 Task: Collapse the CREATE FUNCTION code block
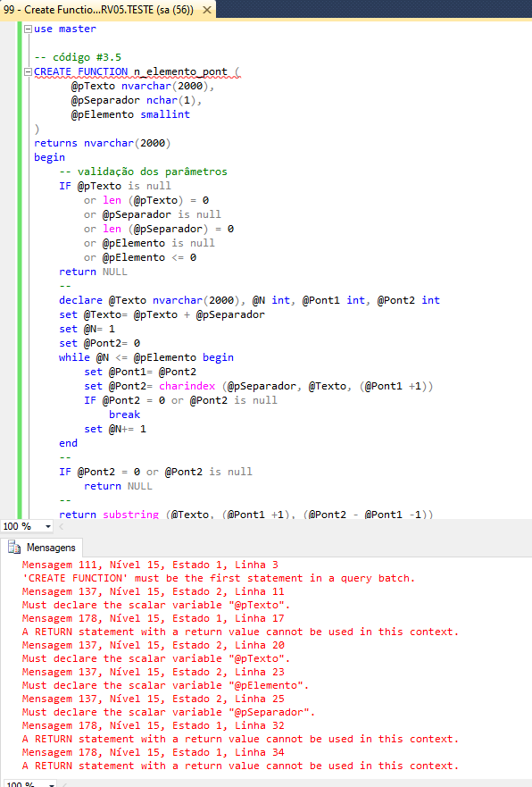[28, 71]
